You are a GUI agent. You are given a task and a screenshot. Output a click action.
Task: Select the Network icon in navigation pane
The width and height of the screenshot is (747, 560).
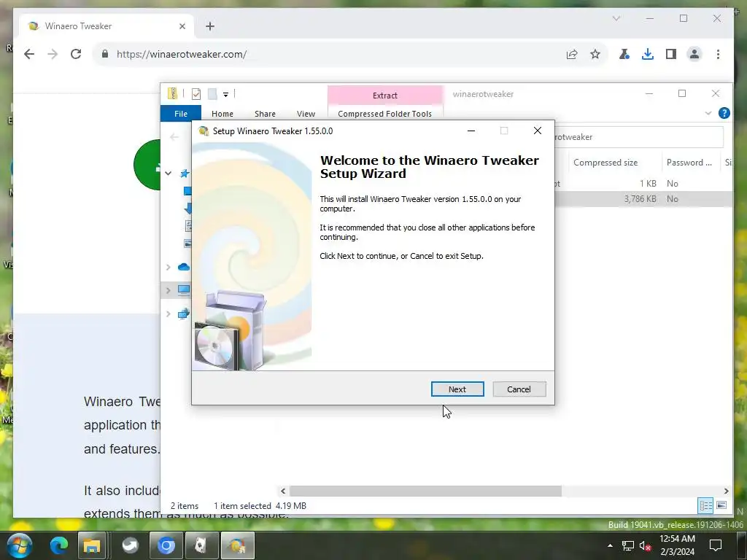184,314
